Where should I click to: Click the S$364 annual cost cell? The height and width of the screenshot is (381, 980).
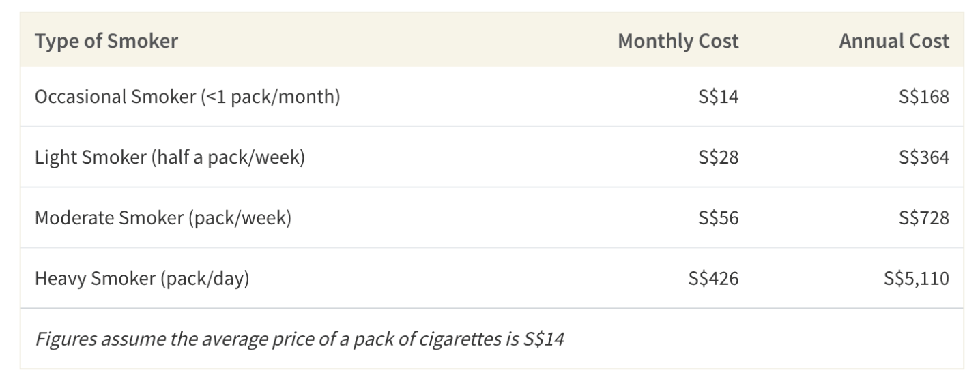[924, 157]
